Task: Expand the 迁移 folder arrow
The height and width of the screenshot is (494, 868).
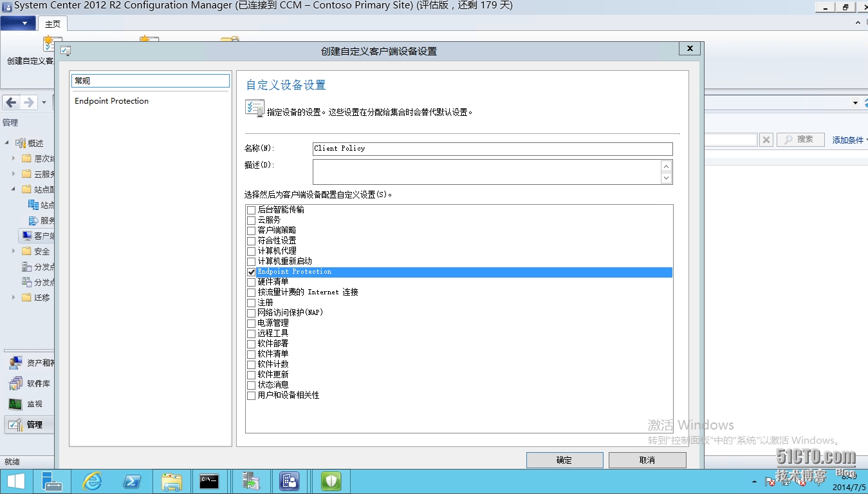Action: pyautogui.click(x=14, y=298)
